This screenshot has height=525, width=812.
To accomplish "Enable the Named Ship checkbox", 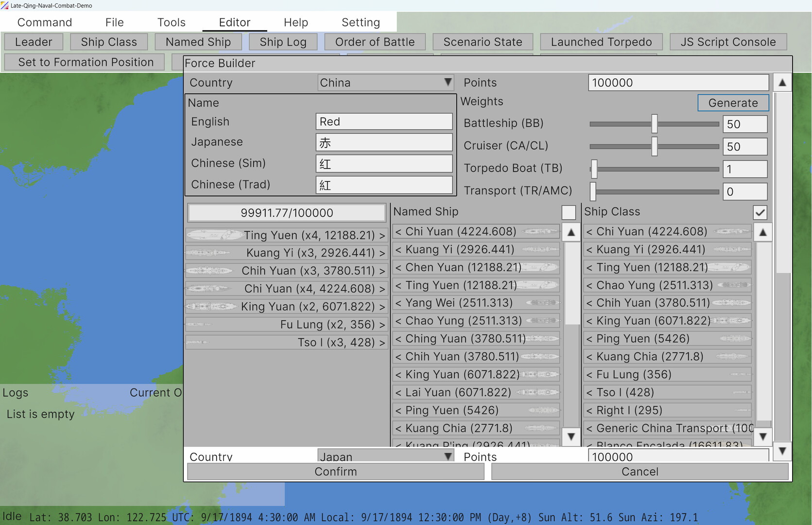I will coord(569,212).
